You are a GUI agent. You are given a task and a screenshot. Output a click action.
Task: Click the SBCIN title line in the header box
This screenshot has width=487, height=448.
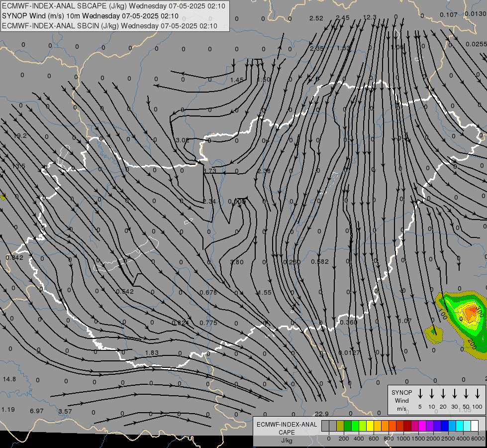point(109,26)
